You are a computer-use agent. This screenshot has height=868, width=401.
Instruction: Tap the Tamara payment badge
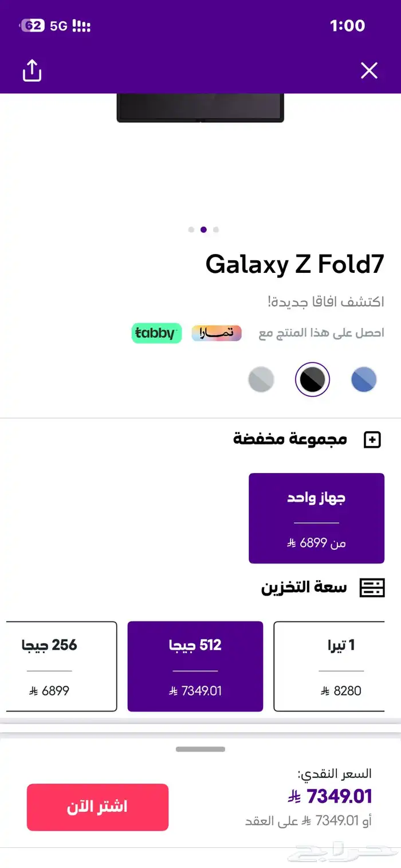(x=217, y=333)
